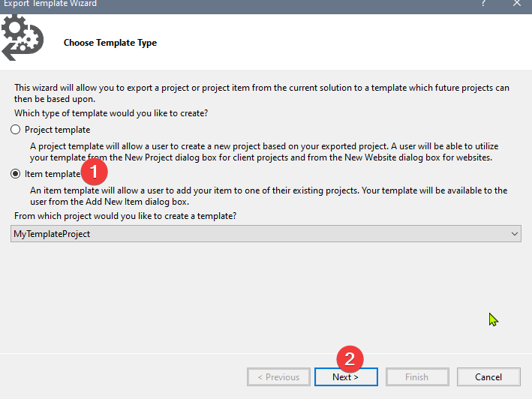Screen dimensions: 532x399
Task: Click the Cancel button
Action: point(488,377)
